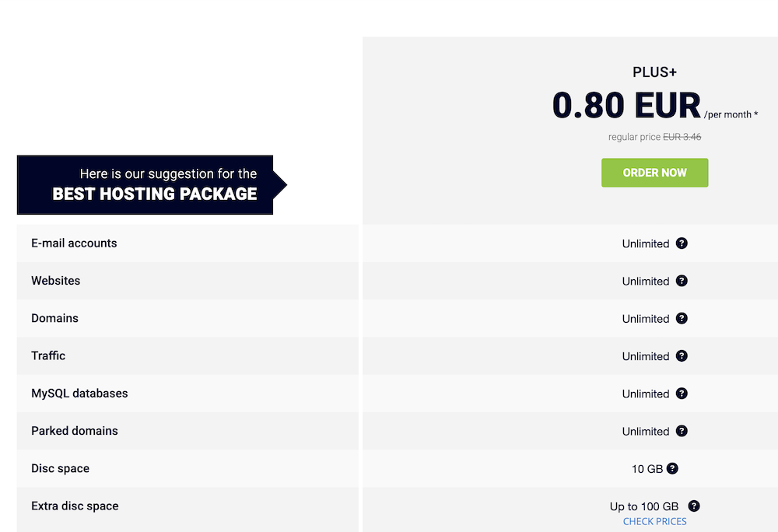Click help icon for MySQL databases
The width and height of the screenshot is (778, 532).
(682, 394)
